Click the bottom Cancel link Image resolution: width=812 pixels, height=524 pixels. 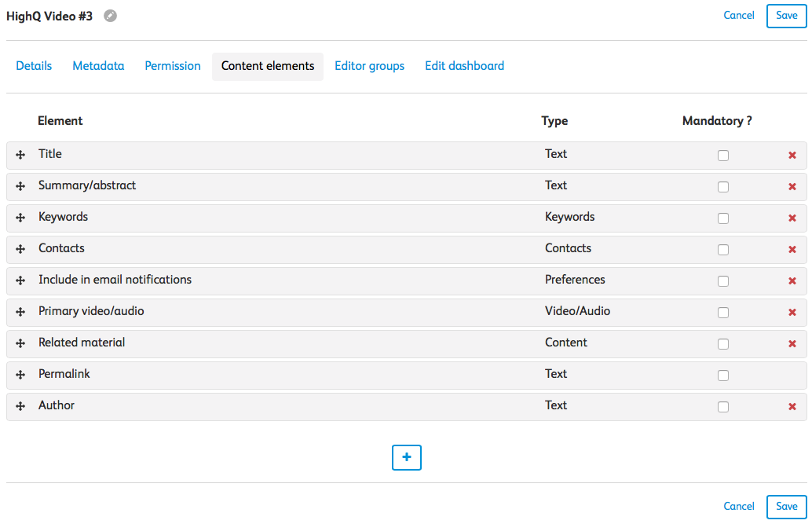739,507
